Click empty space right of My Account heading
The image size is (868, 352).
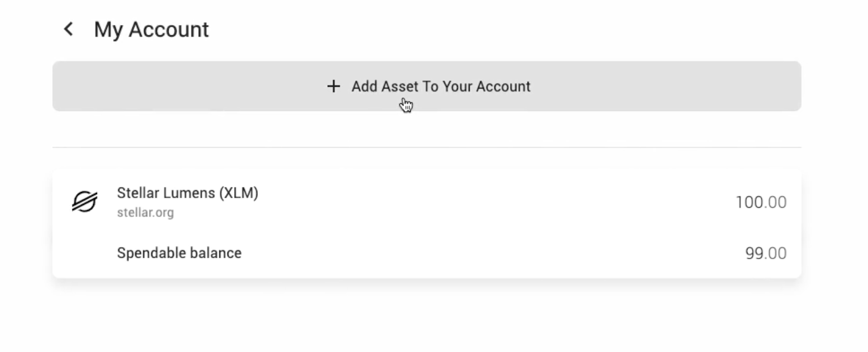click(x=506, y=30)
